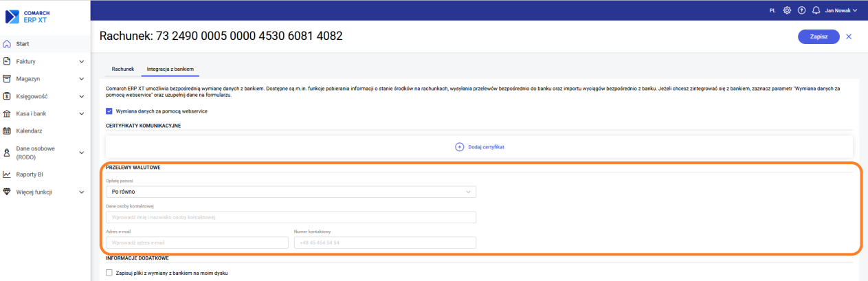The image size is (868, 281).
Task: Show notifications via the bell icon
Action: pyautogui.click(x=816, y=11)
